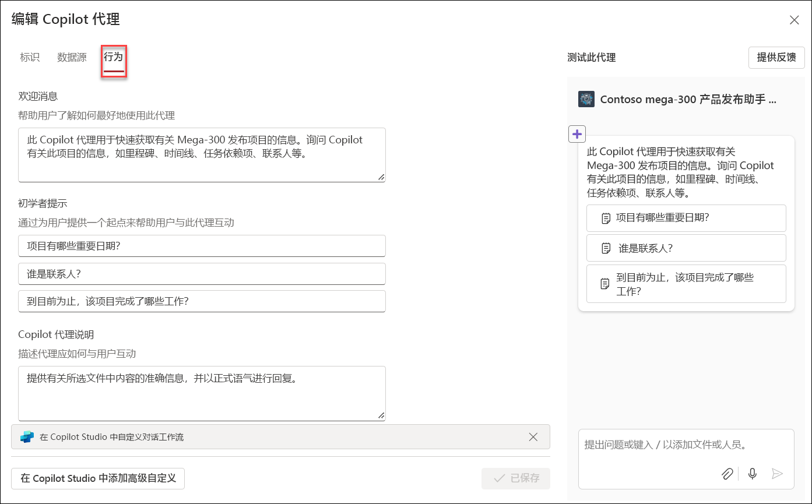This screenshot has width=812, height=504.
Task: Close the 编辑 Copilot 代理 dialog
Action: click(x=794, y=20)
